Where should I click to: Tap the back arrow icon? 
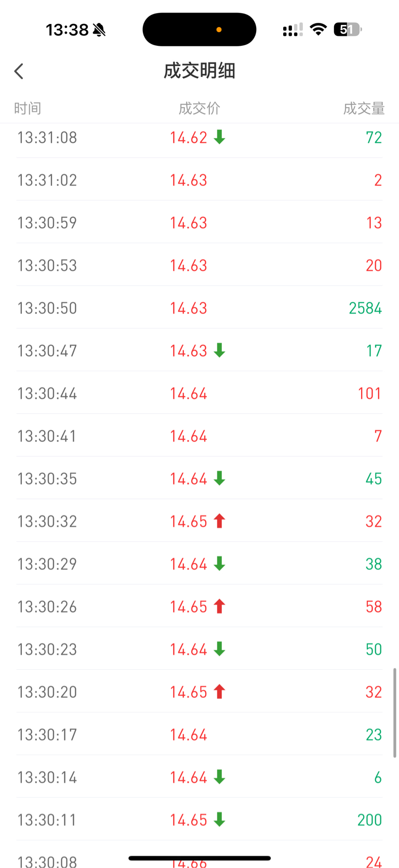tap(19, 71)
